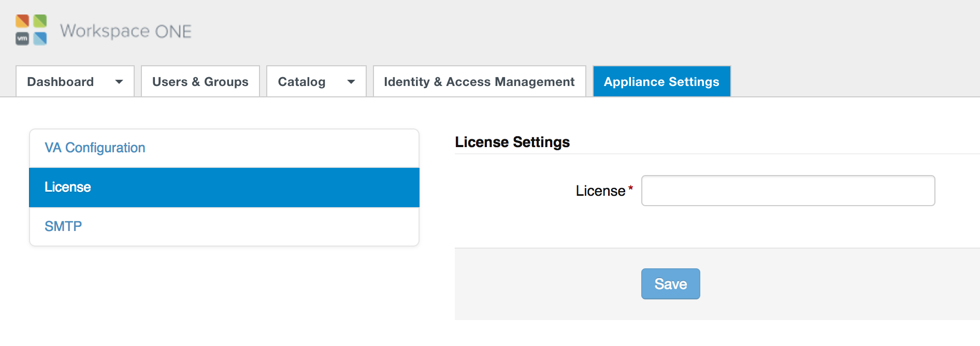Click the License field label
980x346 pixels.
pyautogui.click(x=600, y=191)
